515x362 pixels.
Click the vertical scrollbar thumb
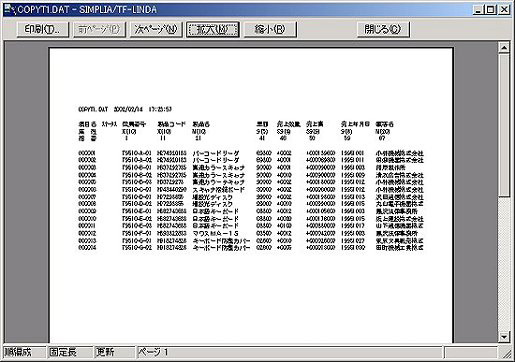point(504,125)
